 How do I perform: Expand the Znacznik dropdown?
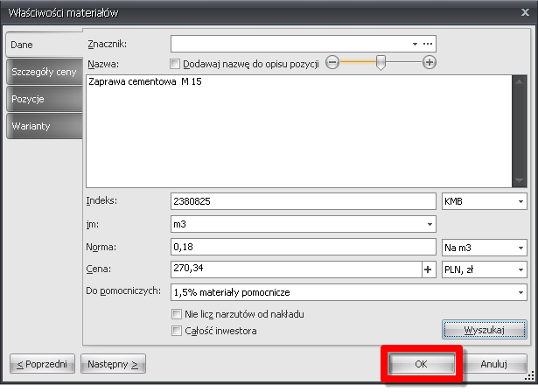(415, 43)
